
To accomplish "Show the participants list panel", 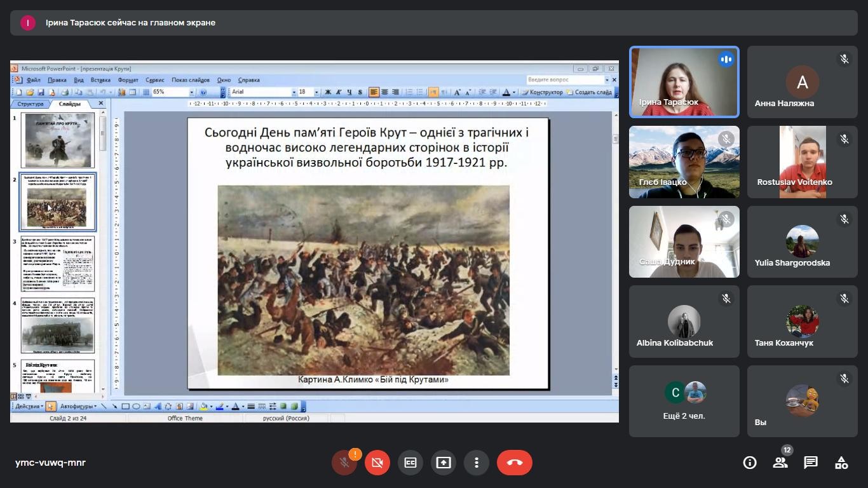I will coord(780,463).
